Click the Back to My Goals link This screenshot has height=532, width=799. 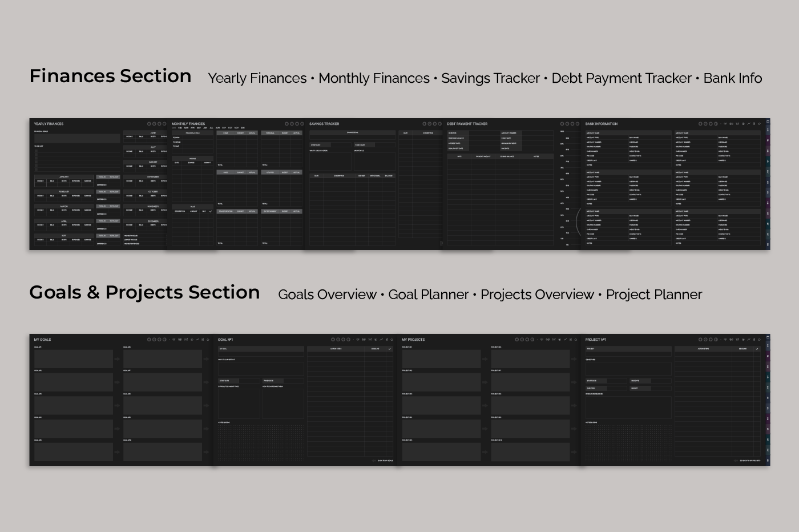point(385,461)
